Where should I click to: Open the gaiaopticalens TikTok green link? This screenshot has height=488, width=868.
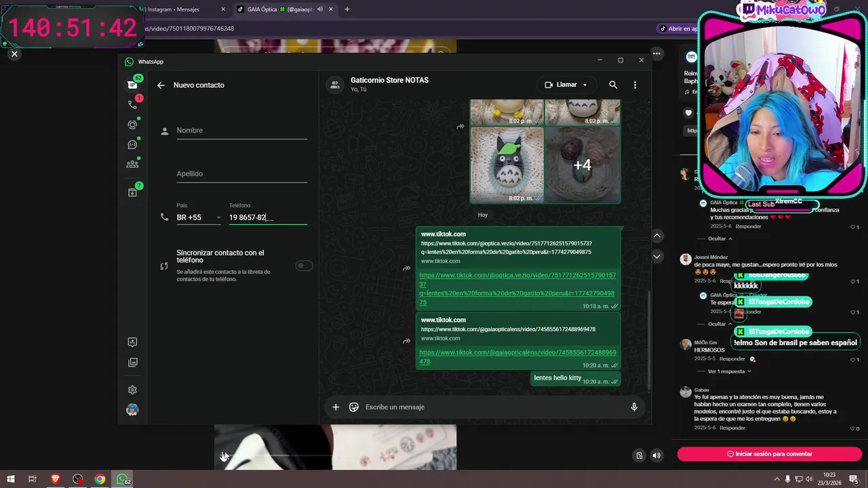517,357
